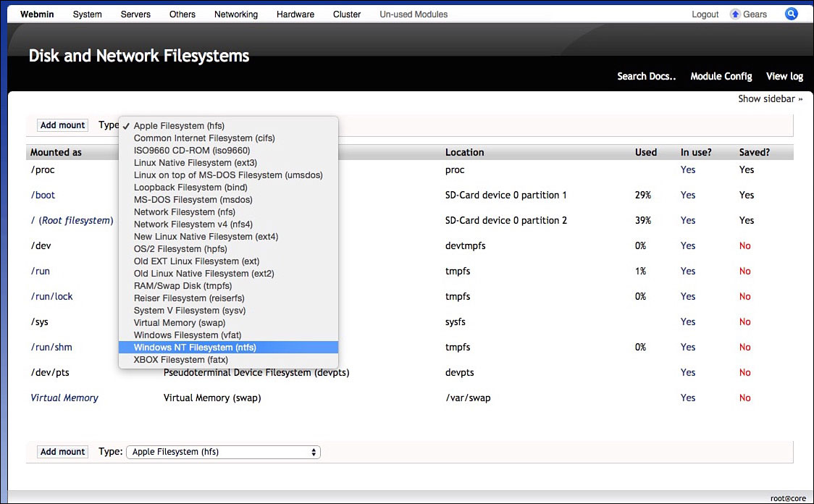Open the Others menu
The image size is (814, 504).
pyautogui.click(x=182, y=14)
